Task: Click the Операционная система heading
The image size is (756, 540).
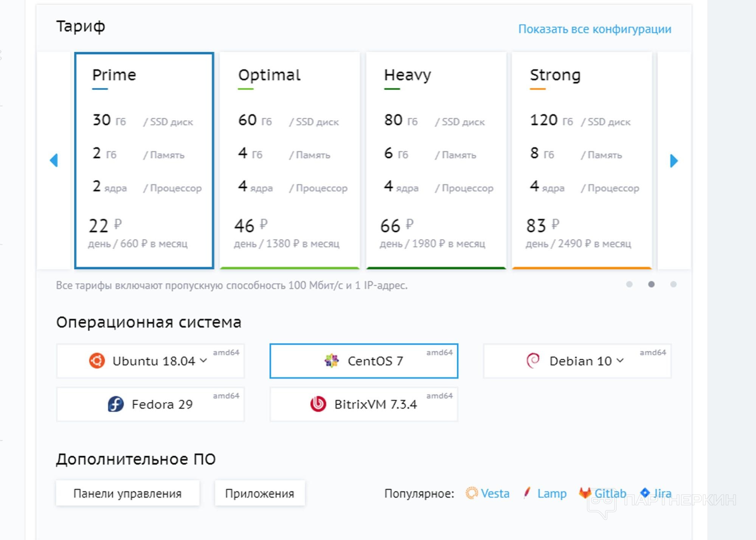Action: (149, 322)
